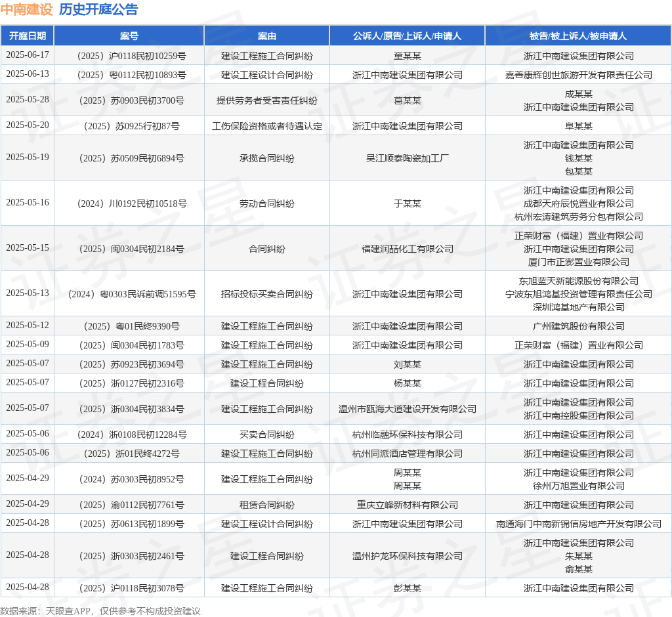The image size is (672, 617).
Task: Click the date 2025-06-13
Action: 28,74
